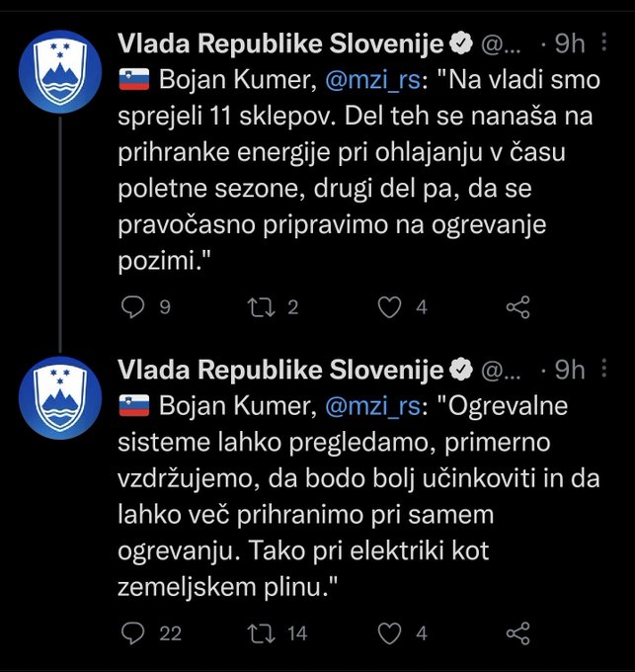
Task: Open the more options menu on second tweet
Action: click(604, 369)
